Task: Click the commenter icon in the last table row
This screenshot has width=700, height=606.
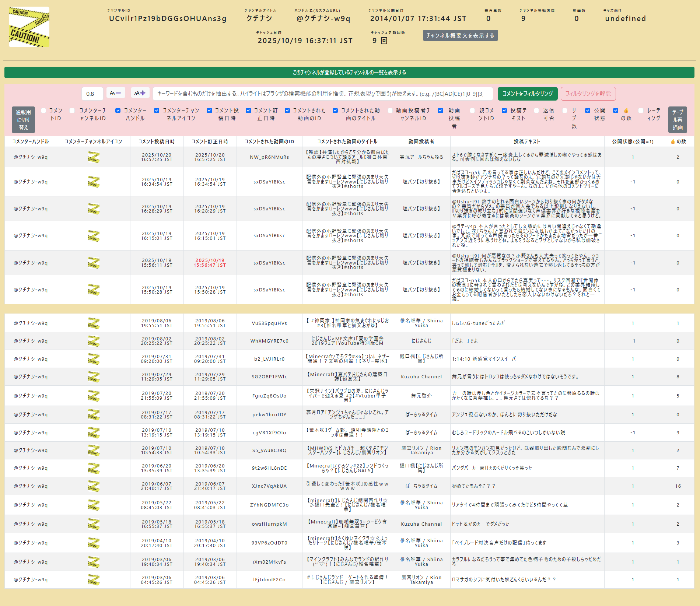Action: (93, 580)
